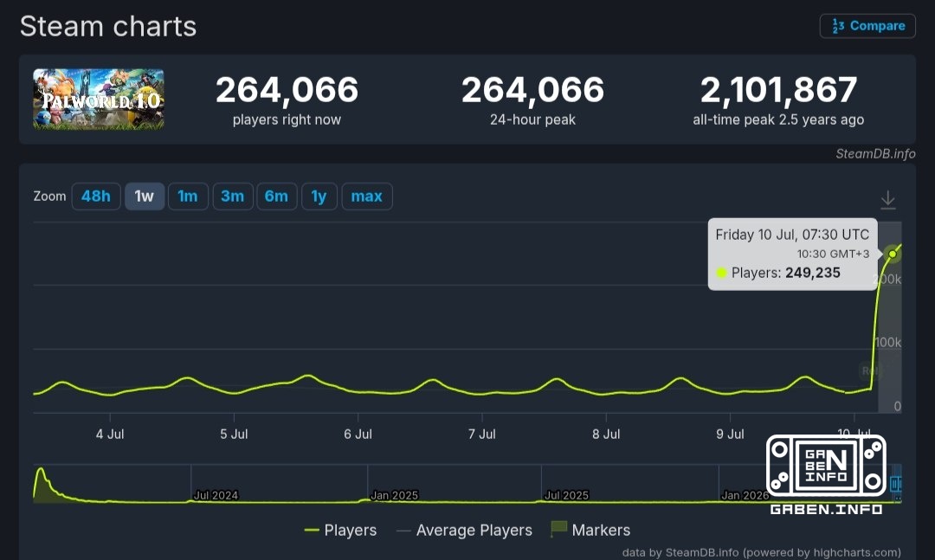Click the 'all-time peak 2.5 years ago' label
The image size is (935, 560).
[x=778, y=119]
